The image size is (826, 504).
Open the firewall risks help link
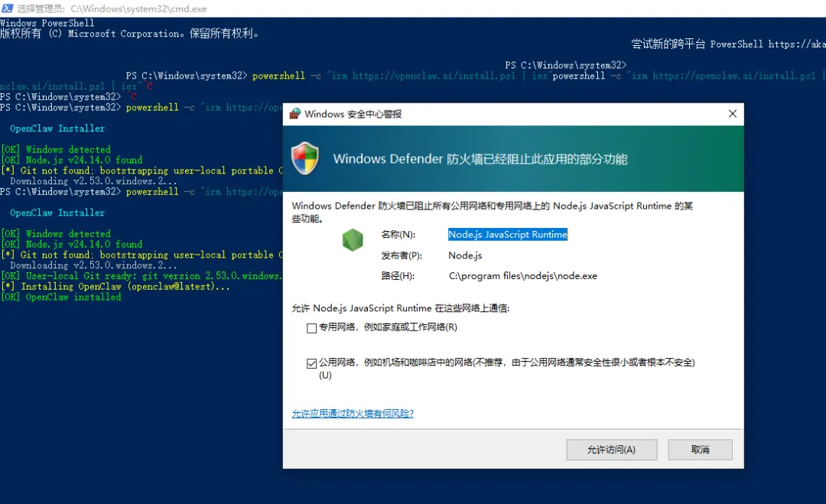(353, 414)
